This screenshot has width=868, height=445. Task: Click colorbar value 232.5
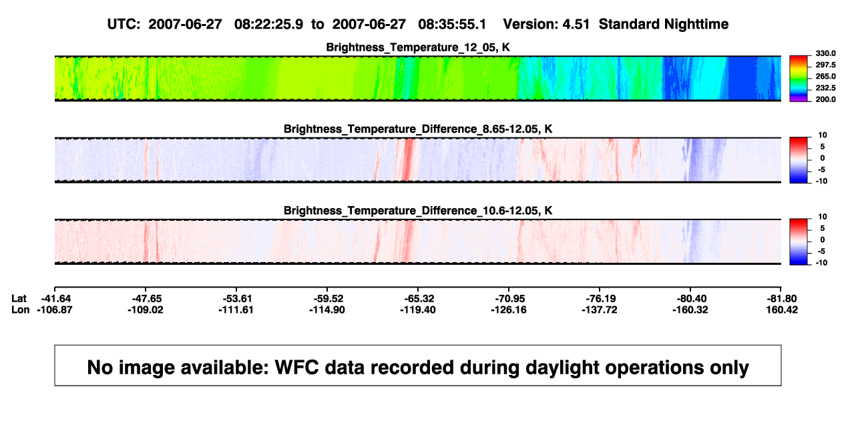pyautogui.click(x=825, y=88)
